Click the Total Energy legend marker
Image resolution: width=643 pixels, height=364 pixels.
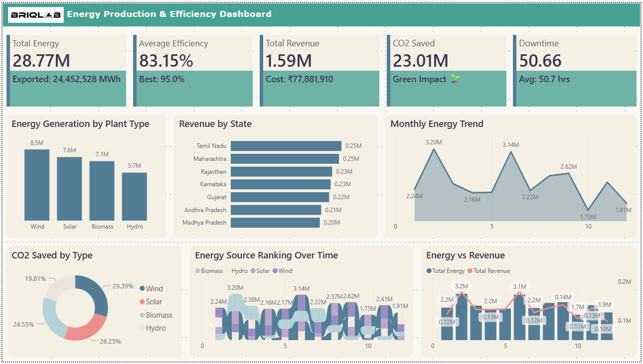click(x=429, y=271)
